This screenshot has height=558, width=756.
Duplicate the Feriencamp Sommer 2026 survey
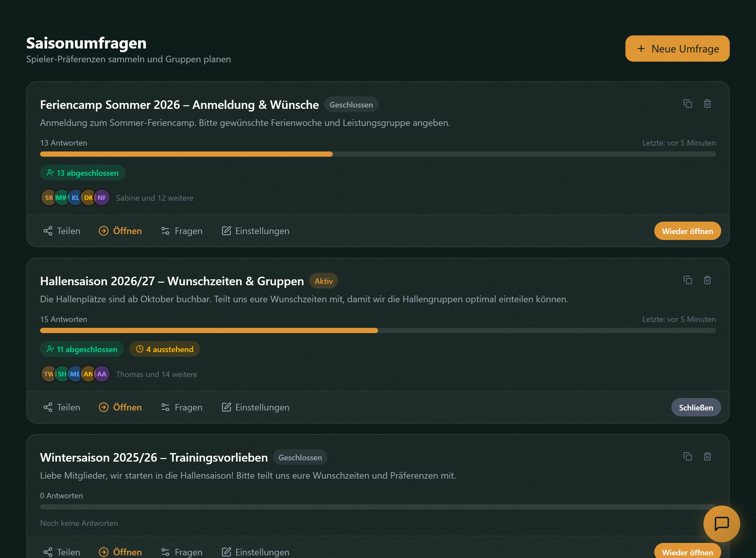pos(687,104)
